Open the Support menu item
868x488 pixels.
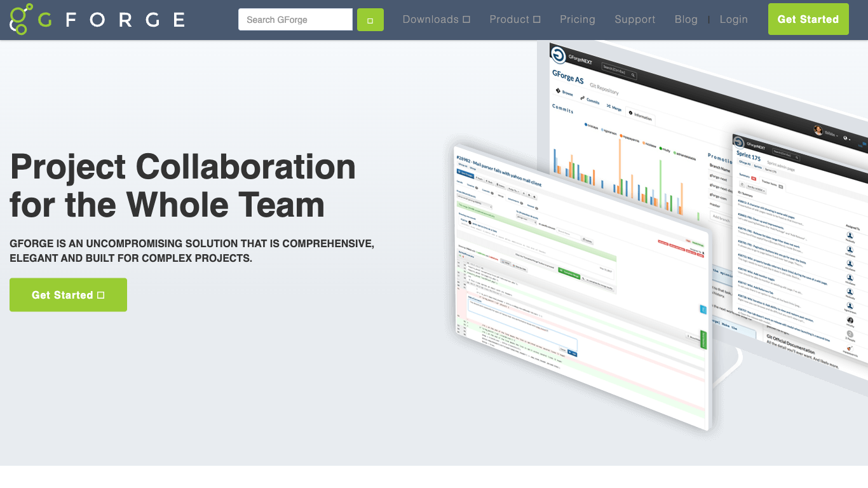pyautogui.click(x=635, y=20)
